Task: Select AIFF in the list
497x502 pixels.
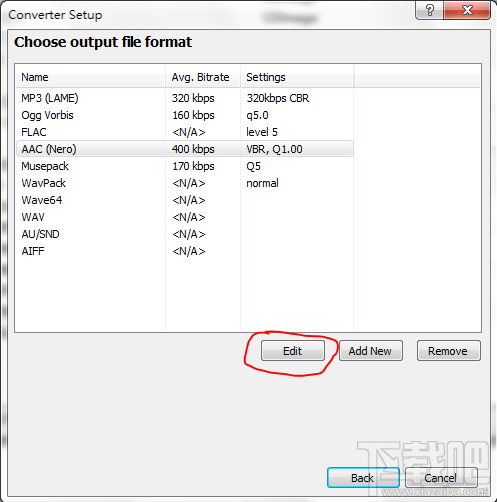Action: pos(185,251)
